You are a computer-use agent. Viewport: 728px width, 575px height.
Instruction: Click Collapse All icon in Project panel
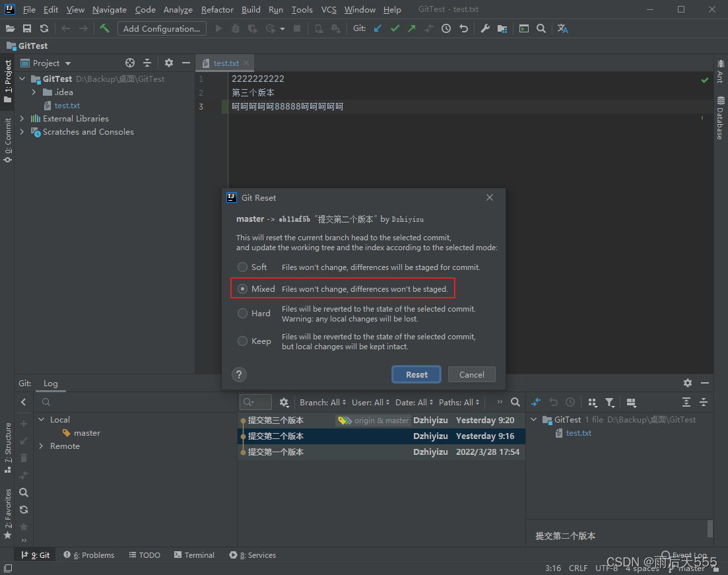[147, 63]
